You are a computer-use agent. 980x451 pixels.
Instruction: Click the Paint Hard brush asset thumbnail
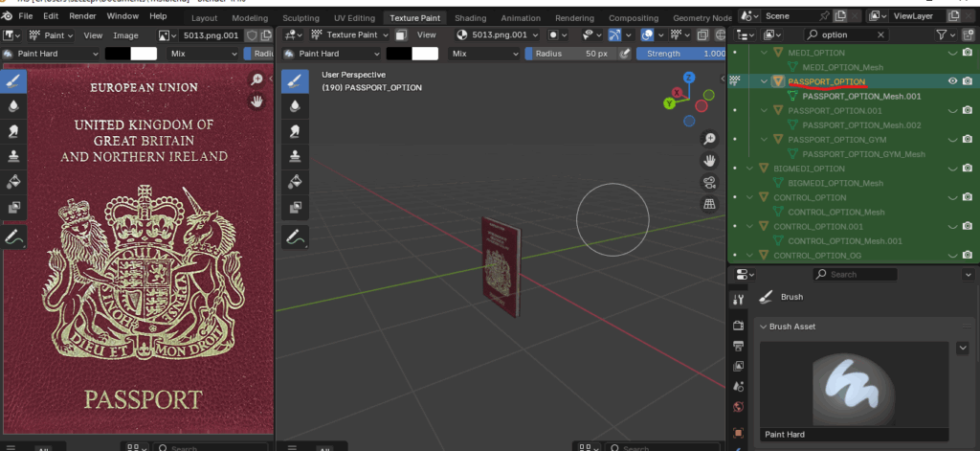click(x=852, y=385)
